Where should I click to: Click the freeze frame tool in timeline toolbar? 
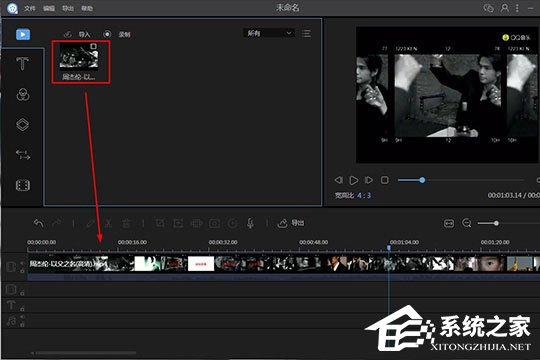(214, 223)
